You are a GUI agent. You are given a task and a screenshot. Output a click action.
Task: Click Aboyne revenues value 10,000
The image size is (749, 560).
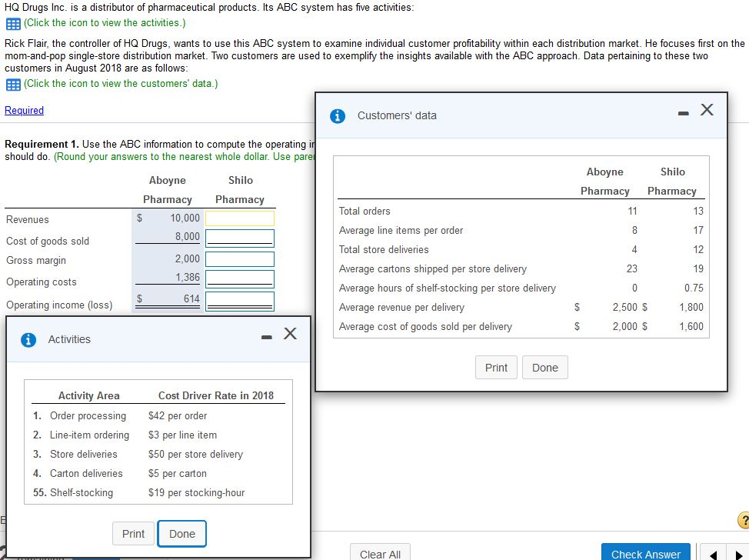[x=185, y=218]
